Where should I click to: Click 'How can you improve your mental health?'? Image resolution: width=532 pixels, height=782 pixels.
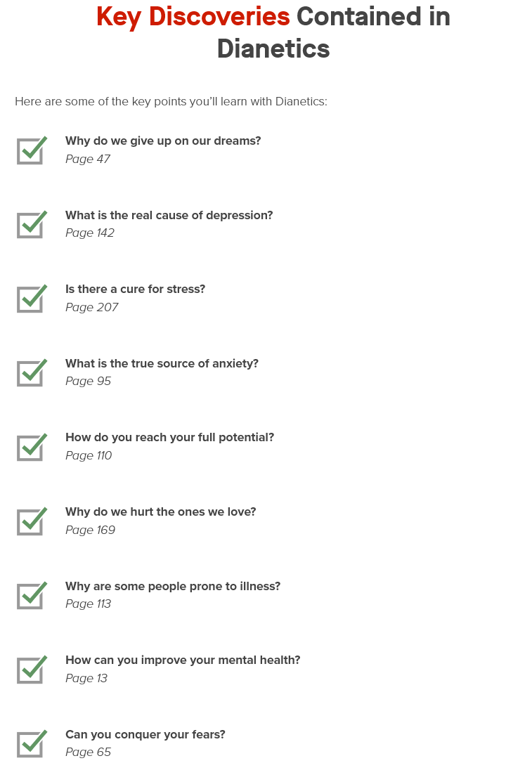[x=183, y=660]
